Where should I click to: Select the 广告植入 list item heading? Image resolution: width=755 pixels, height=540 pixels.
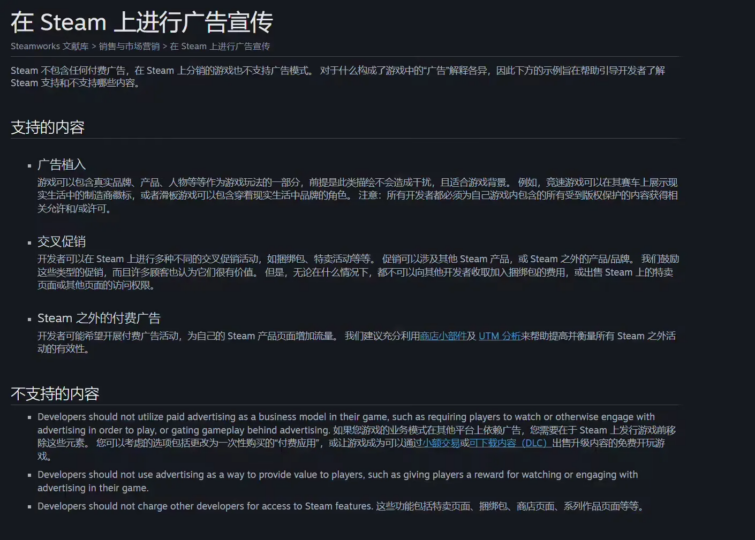pyautogui.click(x=62, y=164)
